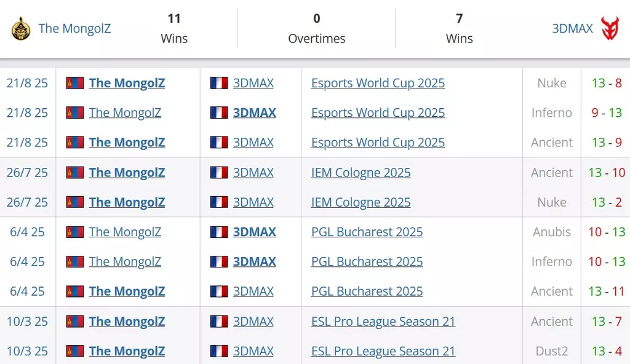Click the Inferno 10 - 13 score
The width and height of the screenshot is (630, 364).
point(607,261)
